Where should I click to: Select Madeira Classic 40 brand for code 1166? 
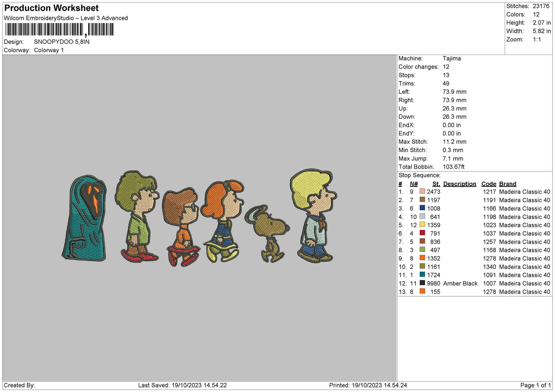[525, 208]
